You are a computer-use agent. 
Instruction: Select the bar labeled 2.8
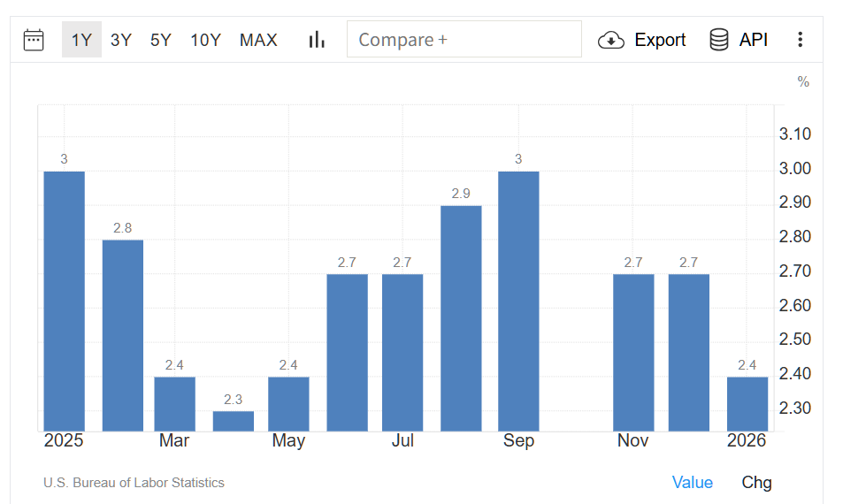[122, 335]
